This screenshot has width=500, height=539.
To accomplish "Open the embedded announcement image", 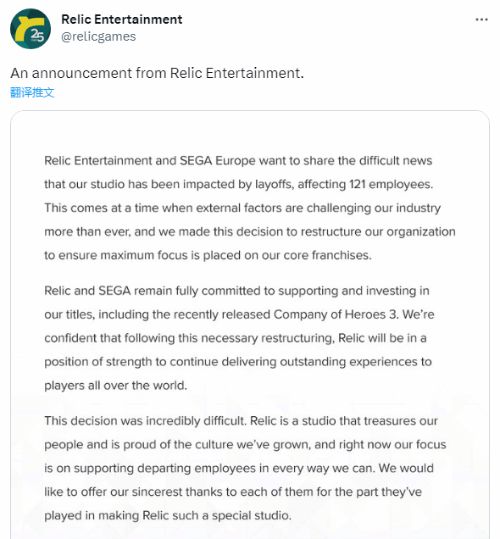I will (x=250, y=325).
